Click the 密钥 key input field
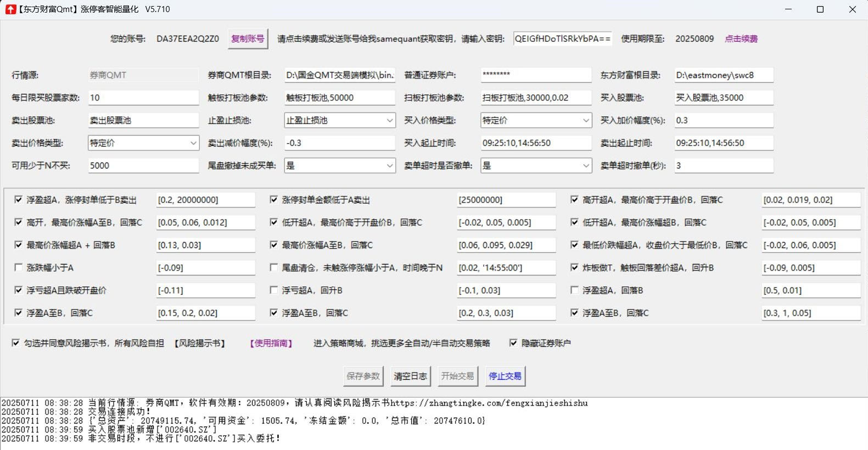868x450 pixels. pyautogui.click(x=563, y=39)
